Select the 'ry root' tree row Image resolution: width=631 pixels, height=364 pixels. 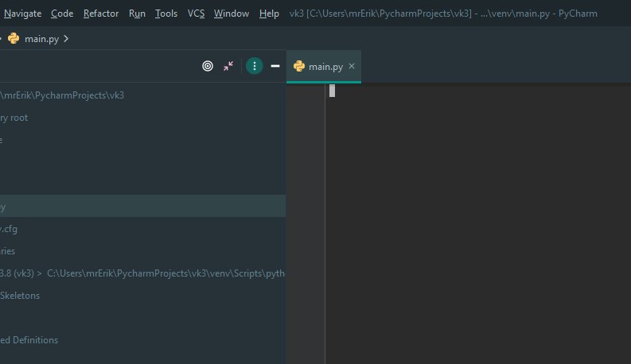click(143, 118)
